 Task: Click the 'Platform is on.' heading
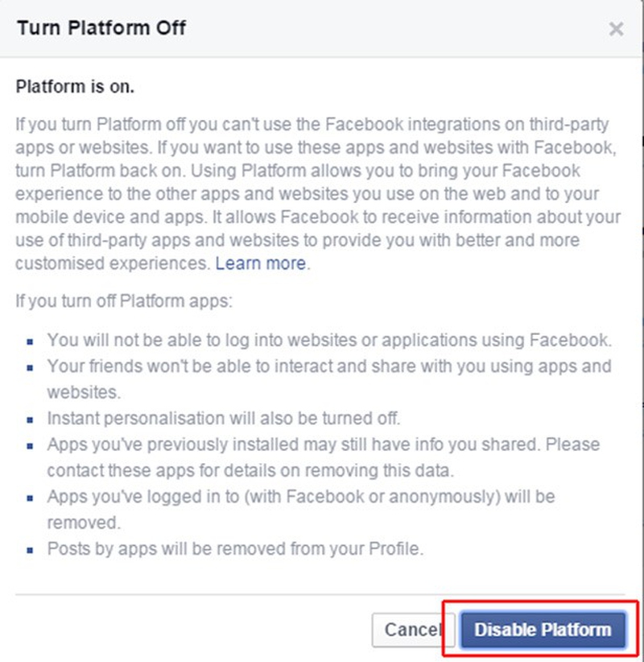(x=75, y=86)
